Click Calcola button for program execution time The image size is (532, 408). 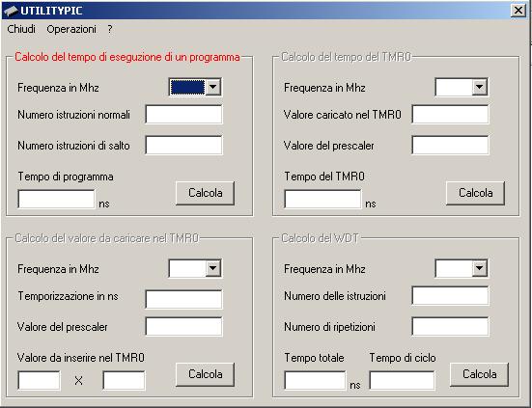[205, 193]
